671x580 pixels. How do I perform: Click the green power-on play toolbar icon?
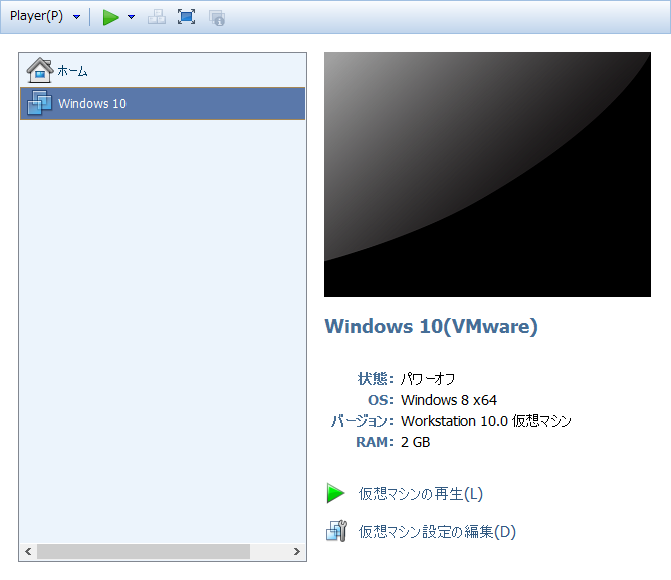(110, 17)
